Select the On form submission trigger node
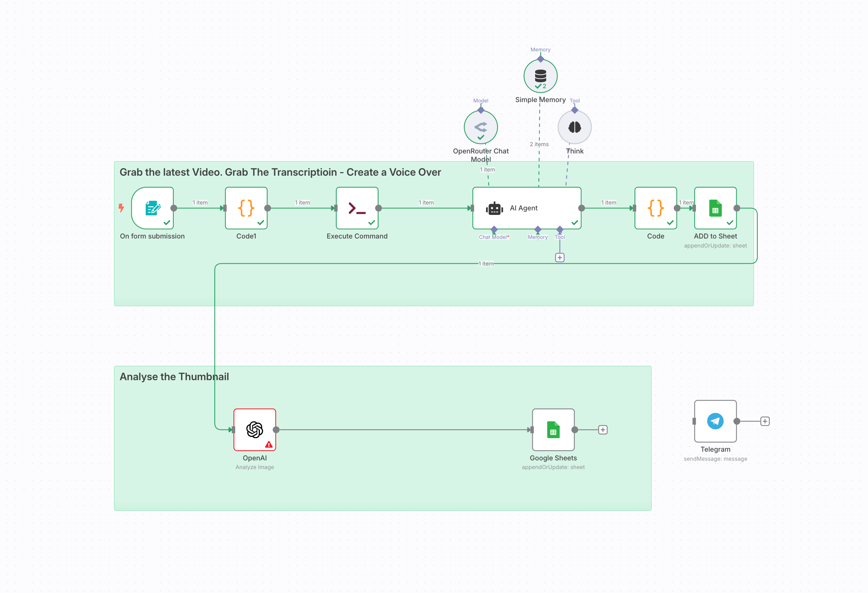The height and width of the screenshot is (593, 868). tap(153, 208)
